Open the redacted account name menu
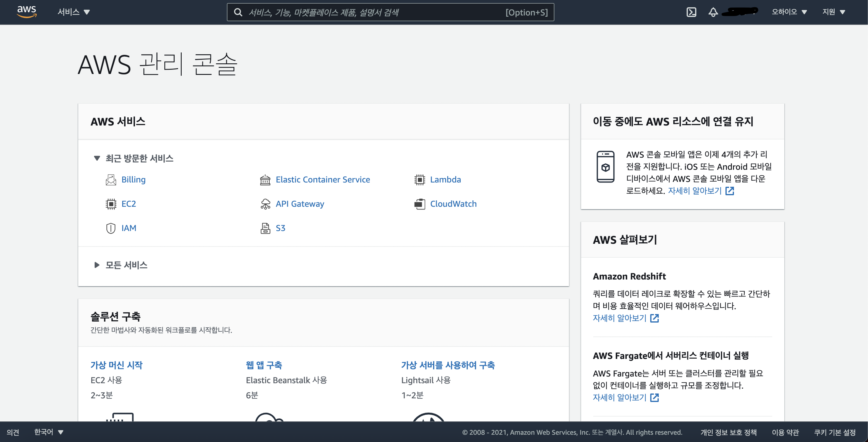 (x=741, y=12)
